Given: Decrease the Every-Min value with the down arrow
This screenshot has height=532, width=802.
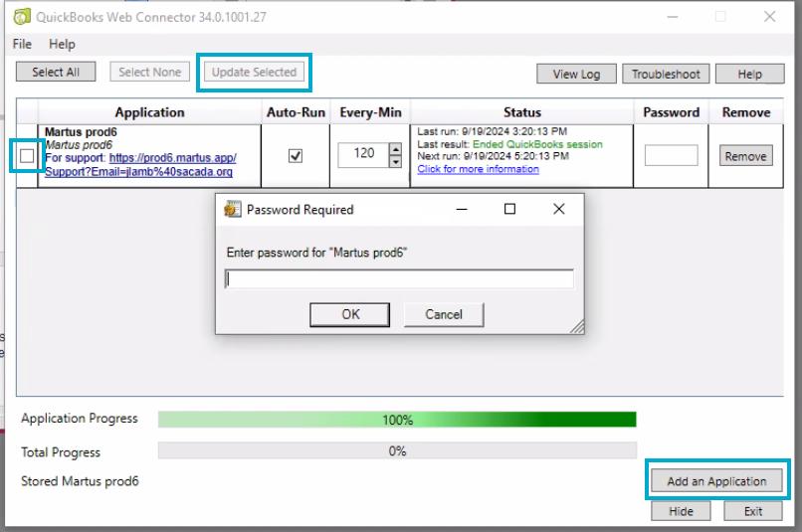Looking at the screenshot, I should pyautogui.click(x=395, y=161).
